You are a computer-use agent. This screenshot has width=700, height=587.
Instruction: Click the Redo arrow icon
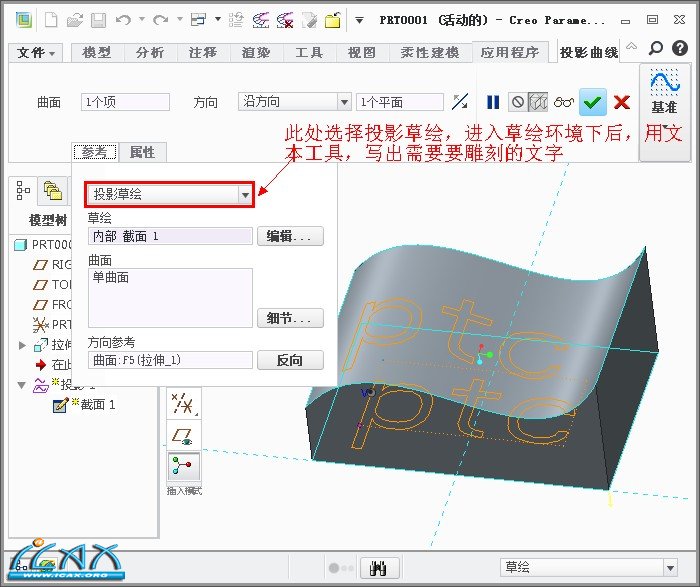[161, 20]
